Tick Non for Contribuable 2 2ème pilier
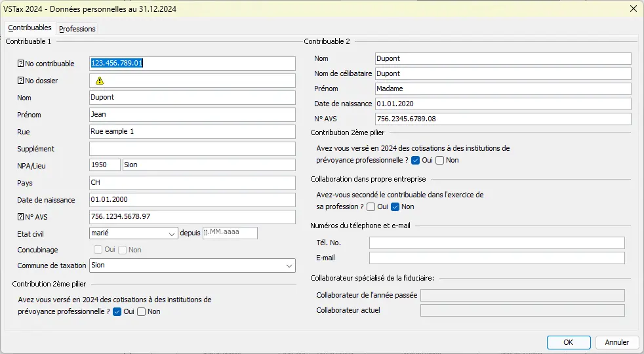This screenshot has width=644, height=354. [439, 160]
